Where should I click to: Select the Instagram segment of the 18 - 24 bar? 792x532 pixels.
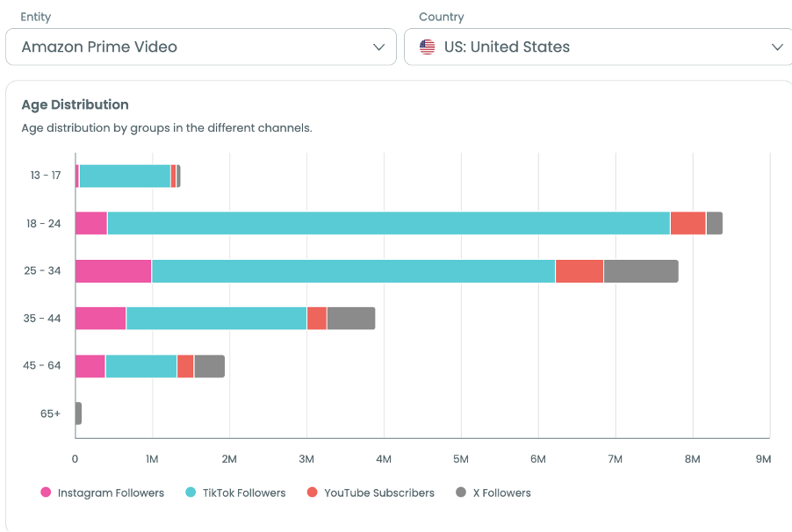tap(91, 223)
